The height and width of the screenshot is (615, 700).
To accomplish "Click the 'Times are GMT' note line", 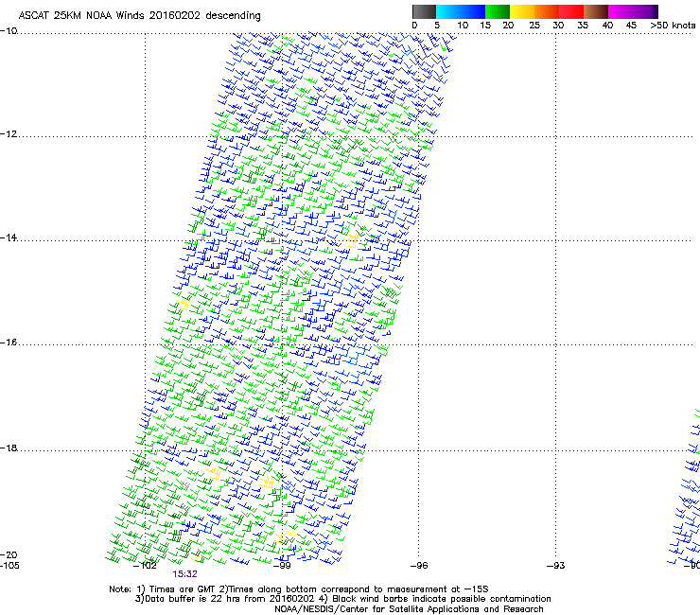I will pyautogui.click(x=298, y=589).
